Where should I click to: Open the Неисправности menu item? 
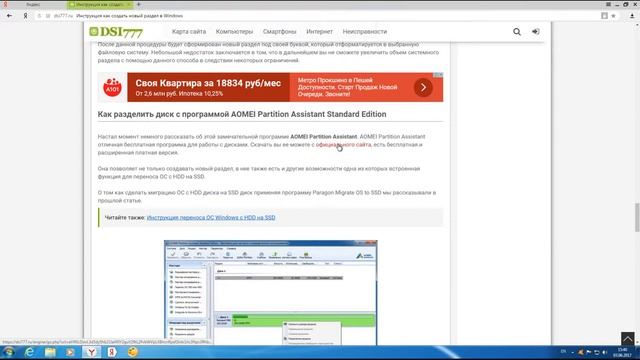coord(365,31)
